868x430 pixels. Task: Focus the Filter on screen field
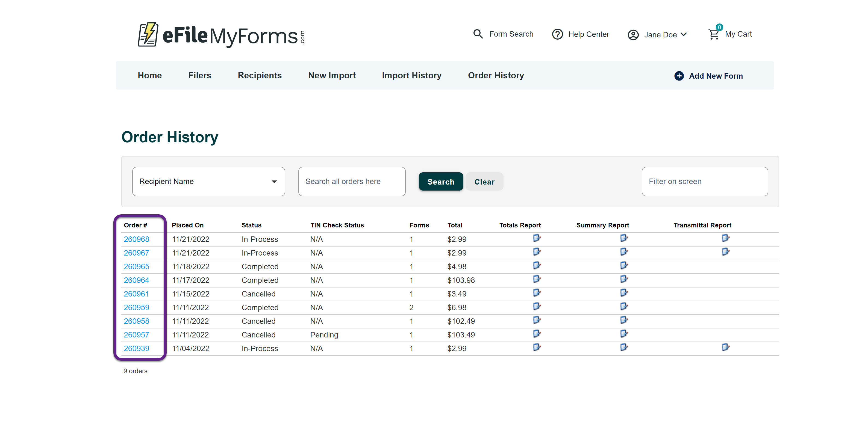(704, 182)
